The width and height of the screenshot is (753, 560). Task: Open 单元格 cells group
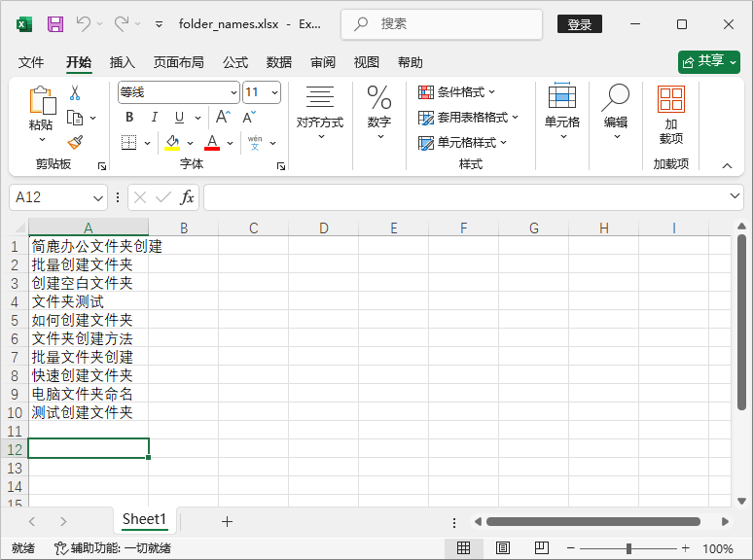coord(562,112)
